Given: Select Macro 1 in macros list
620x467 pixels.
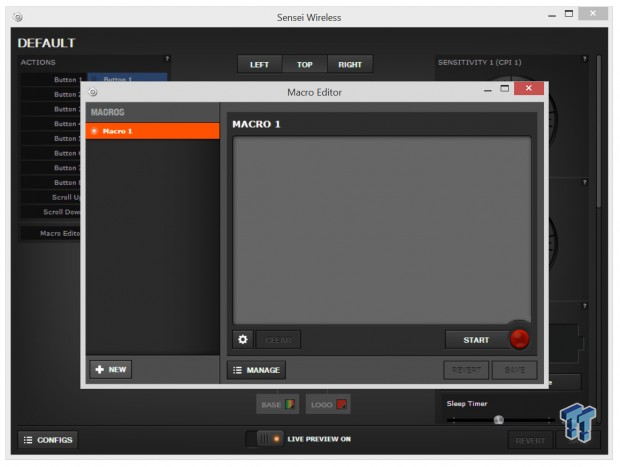Looking at the screenshot, I should coord(153,131).
